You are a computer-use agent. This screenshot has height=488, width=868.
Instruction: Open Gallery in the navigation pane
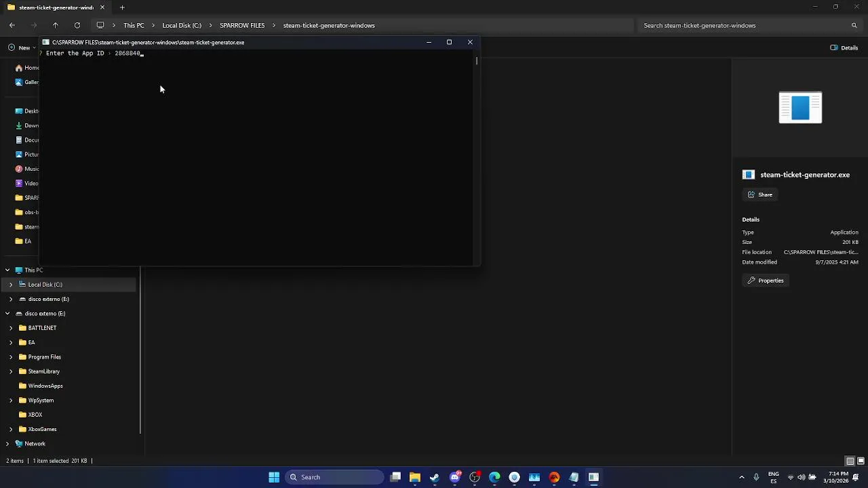coord(28,82)
